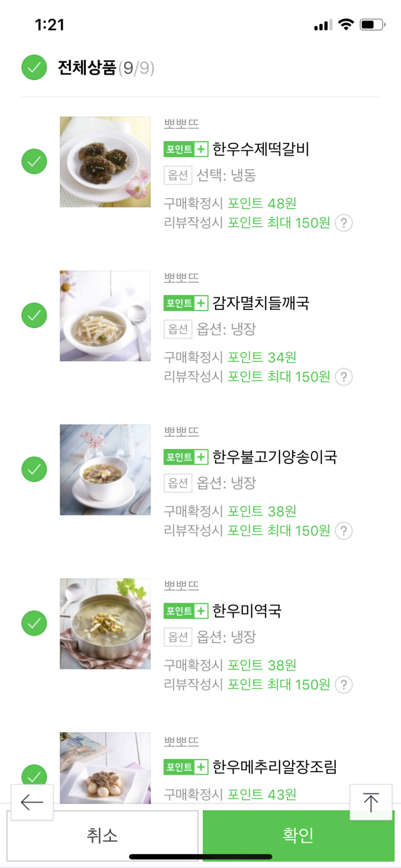Open review points help for 한우수제떡갈비
Screen dimensions: 401x868
(343, 223)
